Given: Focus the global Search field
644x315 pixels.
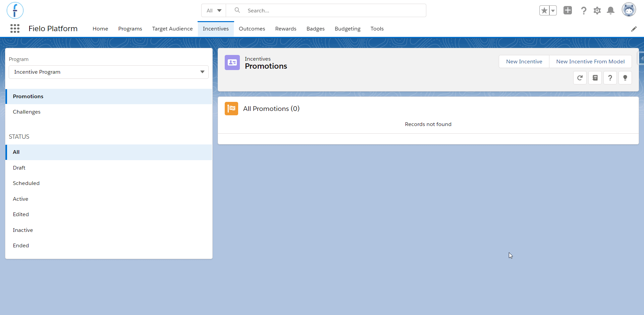Looking at the screenshot, I should click(x=326, y=10).
